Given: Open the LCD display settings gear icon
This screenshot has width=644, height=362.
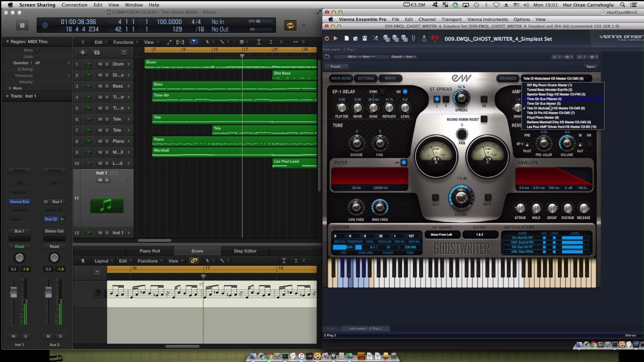Looking at the screenshot, I should pyautogui.click(x=45, y=25).
